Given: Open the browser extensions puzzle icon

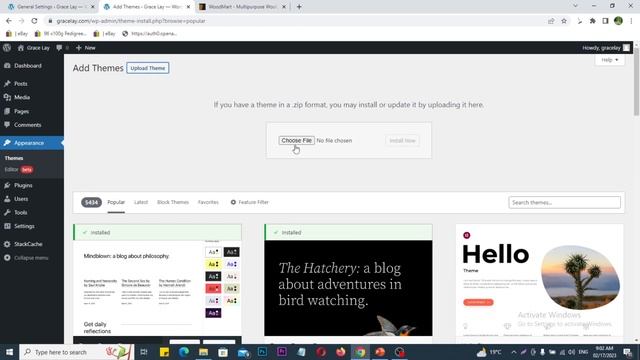Looking at the screenshot, I should coord(592,21).
